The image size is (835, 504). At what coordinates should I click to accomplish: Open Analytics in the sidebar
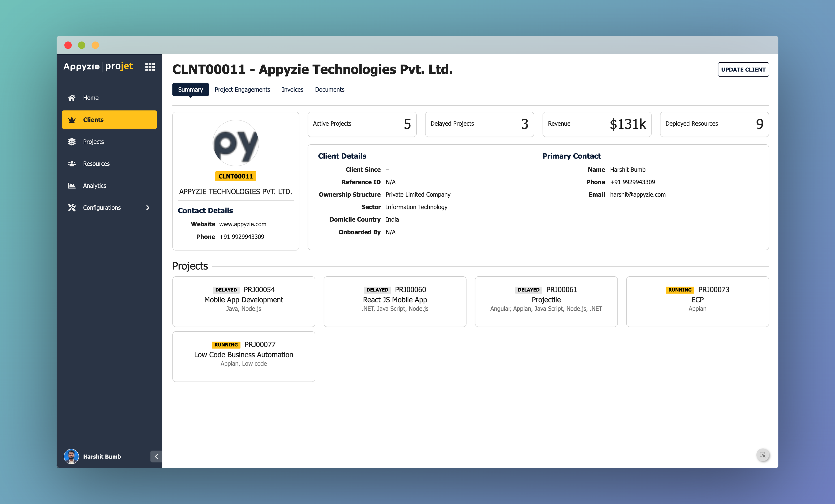point(109,186)
